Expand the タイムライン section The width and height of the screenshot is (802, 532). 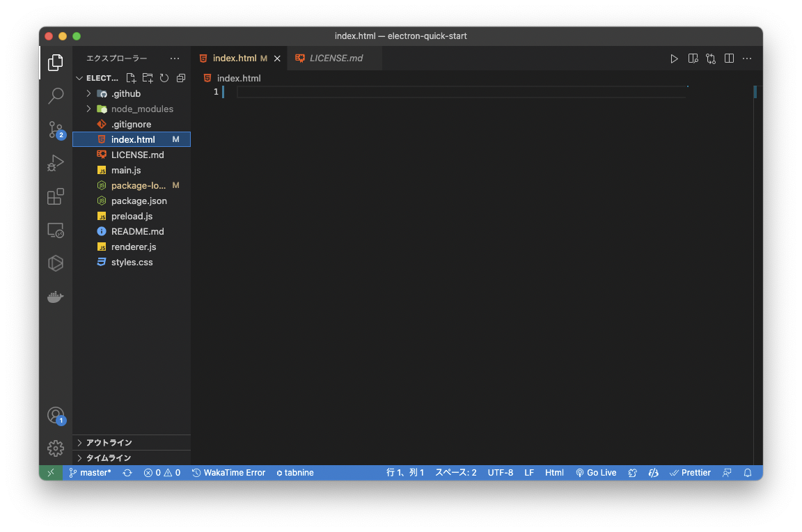(x=132, y=457)
